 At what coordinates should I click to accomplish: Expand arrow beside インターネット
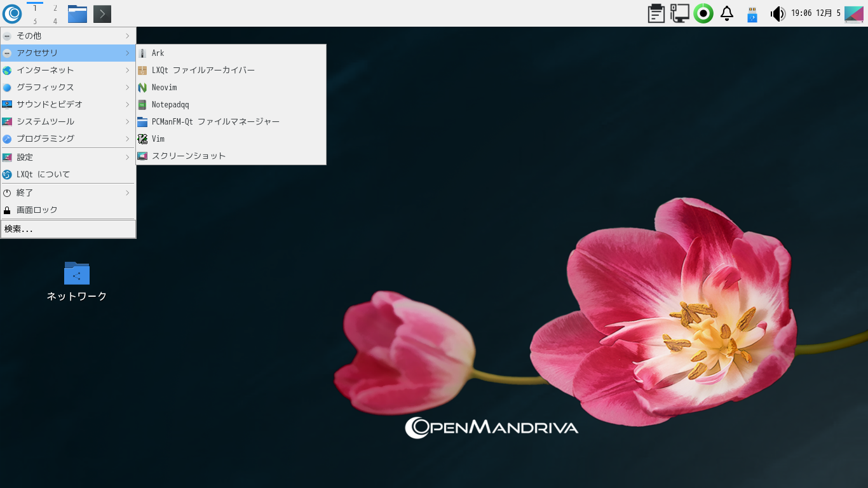(128, 71)
